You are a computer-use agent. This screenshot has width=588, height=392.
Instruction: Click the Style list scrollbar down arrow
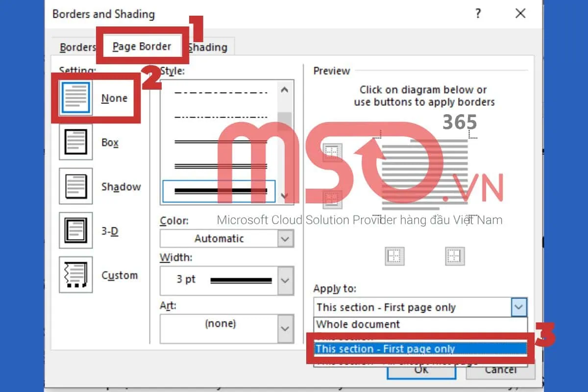285,195
